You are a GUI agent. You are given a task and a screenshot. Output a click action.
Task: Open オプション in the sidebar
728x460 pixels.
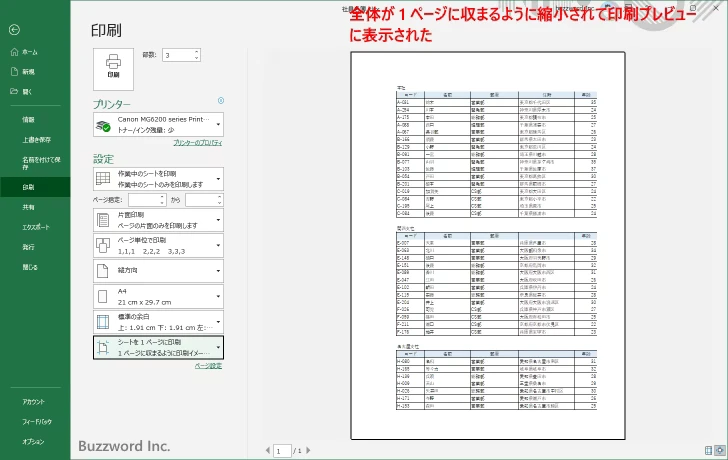[x=33, y=442]
